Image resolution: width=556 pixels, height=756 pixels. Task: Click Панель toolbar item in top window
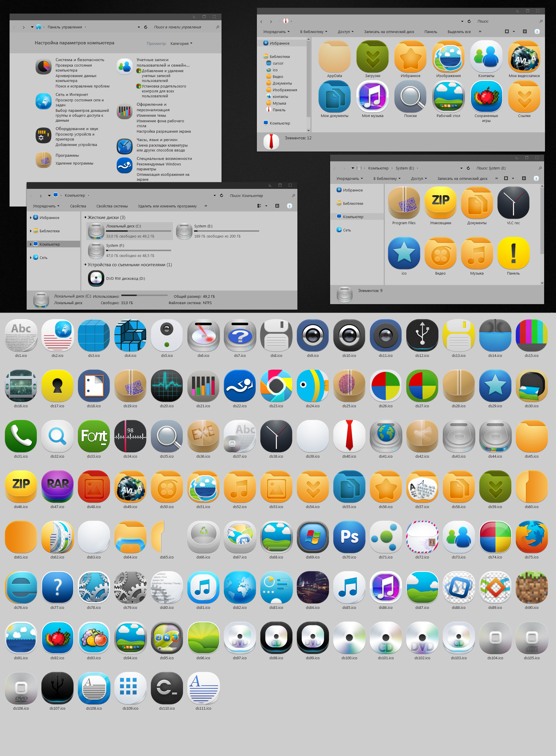[431, 32]
